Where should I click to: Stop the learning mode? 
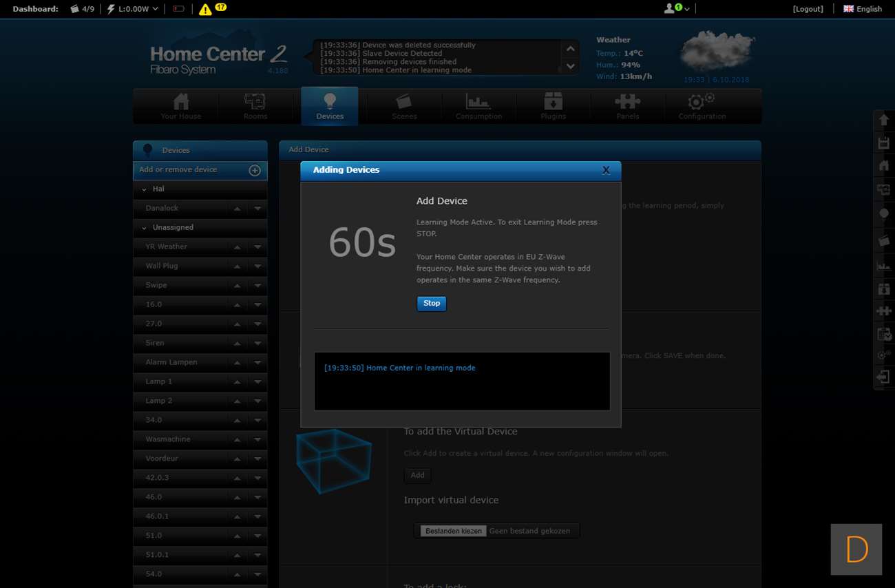[432, 304]
